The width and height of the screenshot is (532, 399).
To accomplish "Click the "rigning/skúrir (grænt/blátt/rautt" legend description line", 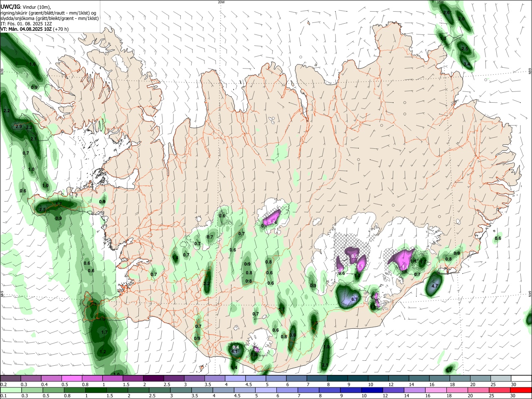I will coord(48,13).
